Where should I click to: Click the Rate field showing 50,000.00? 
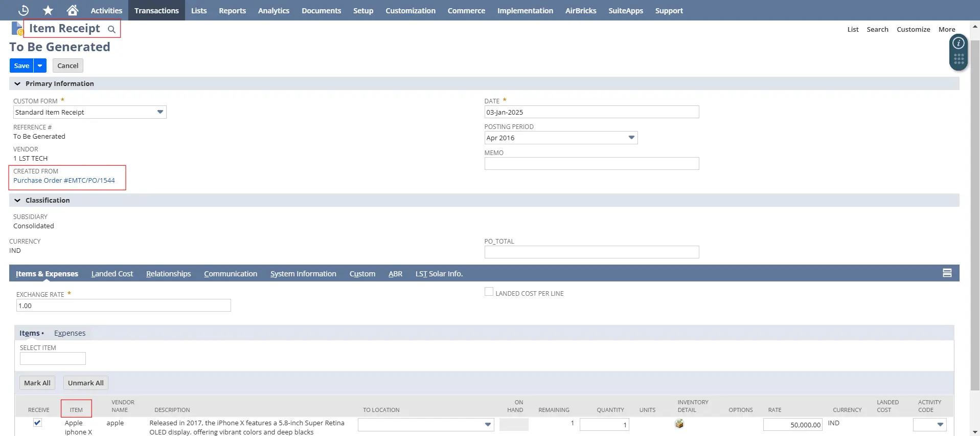(x=793, y=425)
